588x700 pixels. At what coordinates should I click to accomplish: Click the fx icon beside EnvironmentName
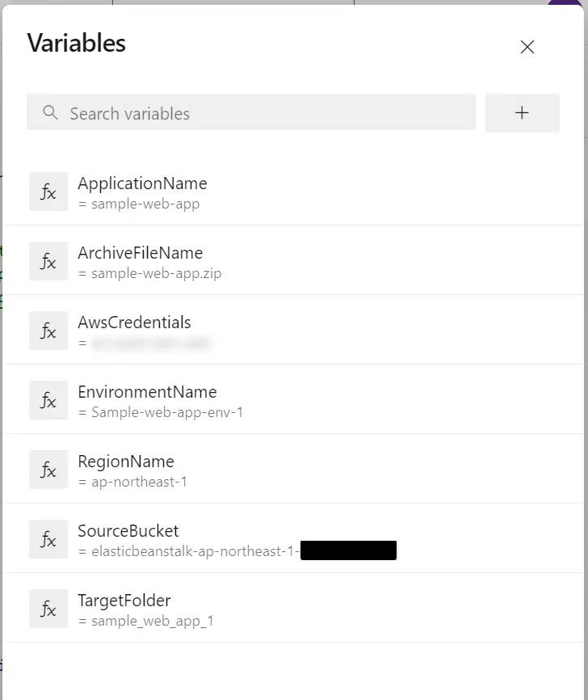tap(48, 400)
